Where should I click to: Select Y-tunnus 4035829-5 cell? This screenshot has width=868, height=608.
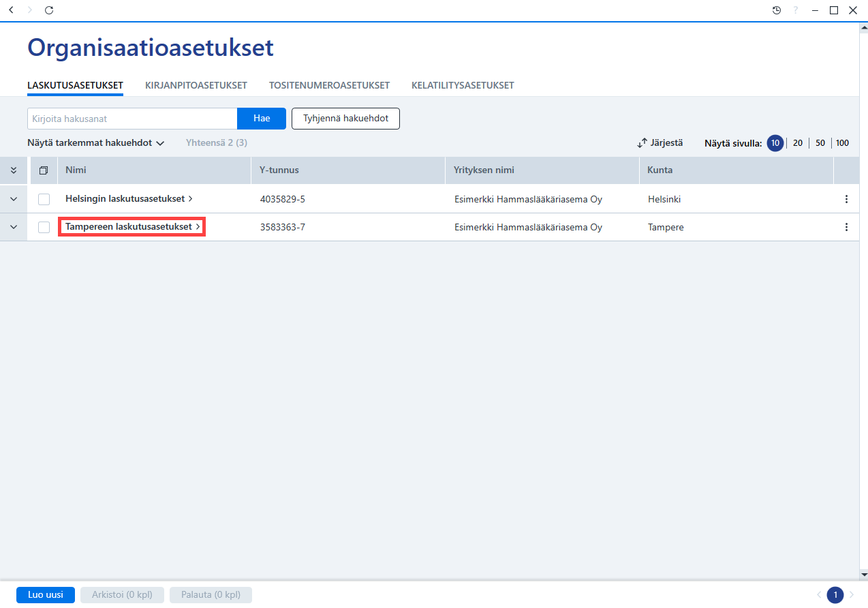[283, 200]
